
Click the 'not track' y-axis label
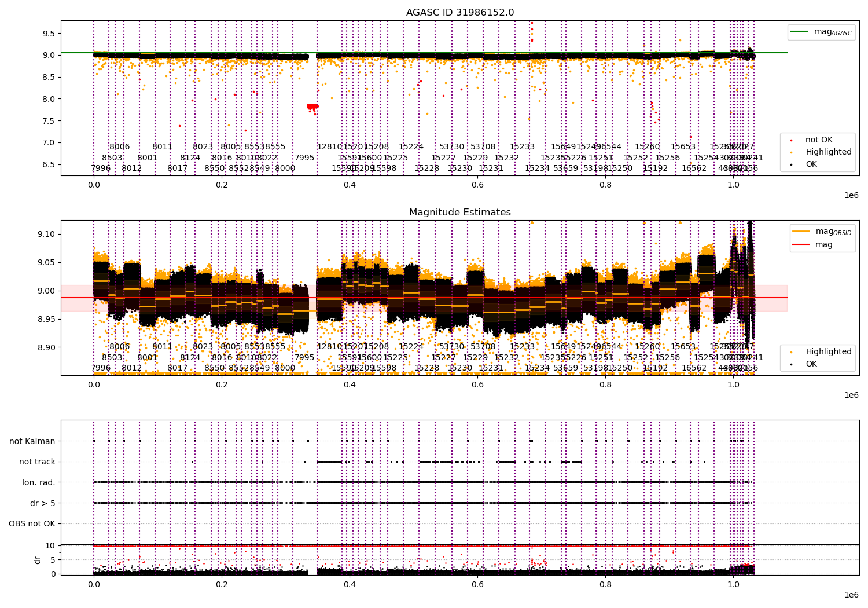[37, 462]
